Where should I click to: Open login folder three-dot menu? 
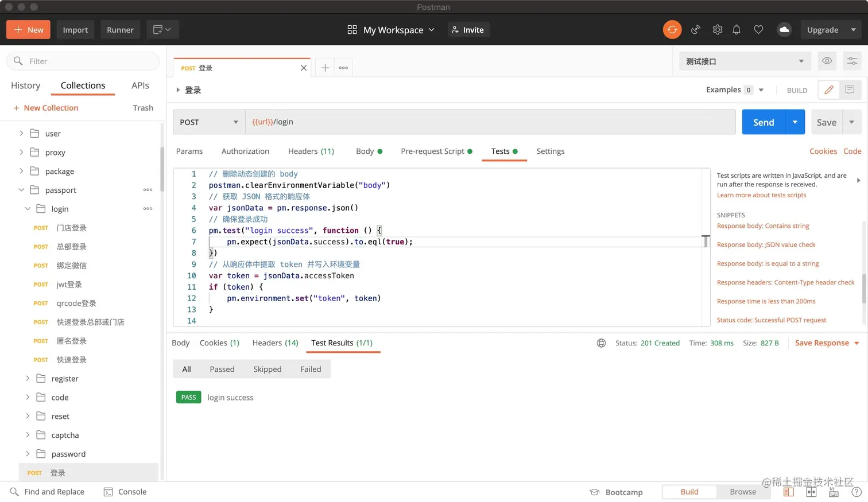click(x=148, y=209)
